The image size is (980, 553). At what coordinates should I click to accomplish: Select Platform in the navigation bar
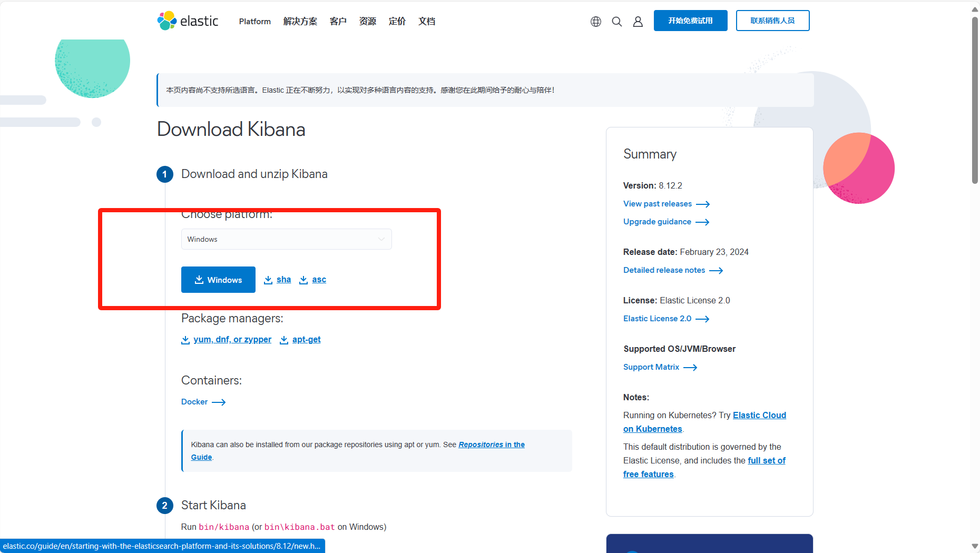[x=254, y=21]
